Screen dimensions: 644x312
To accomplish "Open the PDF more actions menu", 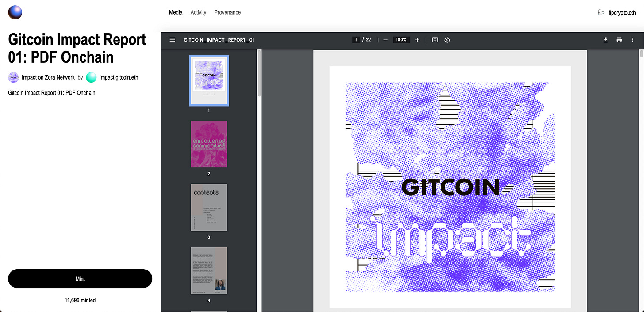I will click(x=632, y=40).
